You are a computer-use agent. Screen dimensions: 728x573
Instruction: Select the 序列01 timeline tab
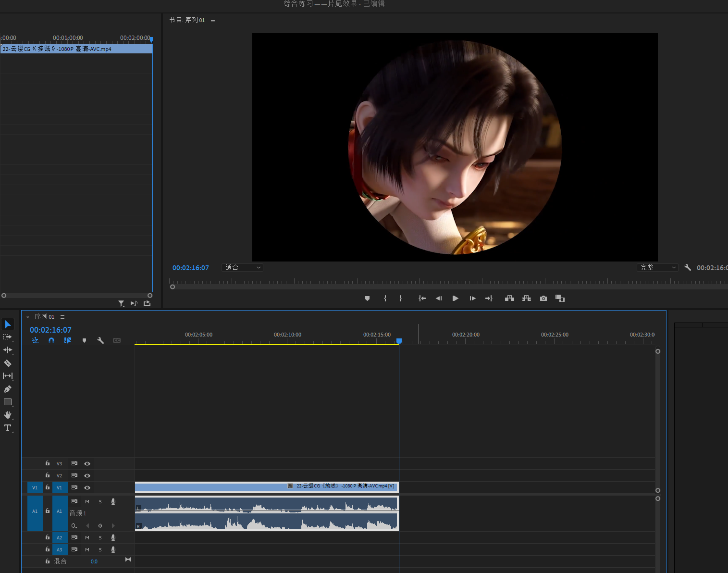coord(45,317)
